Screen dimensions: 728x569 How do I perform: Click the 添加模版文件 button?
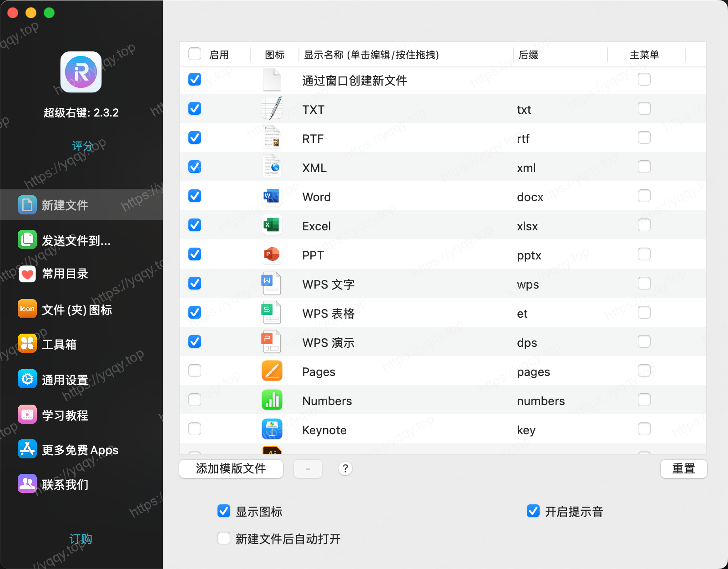tap(231, 468)
